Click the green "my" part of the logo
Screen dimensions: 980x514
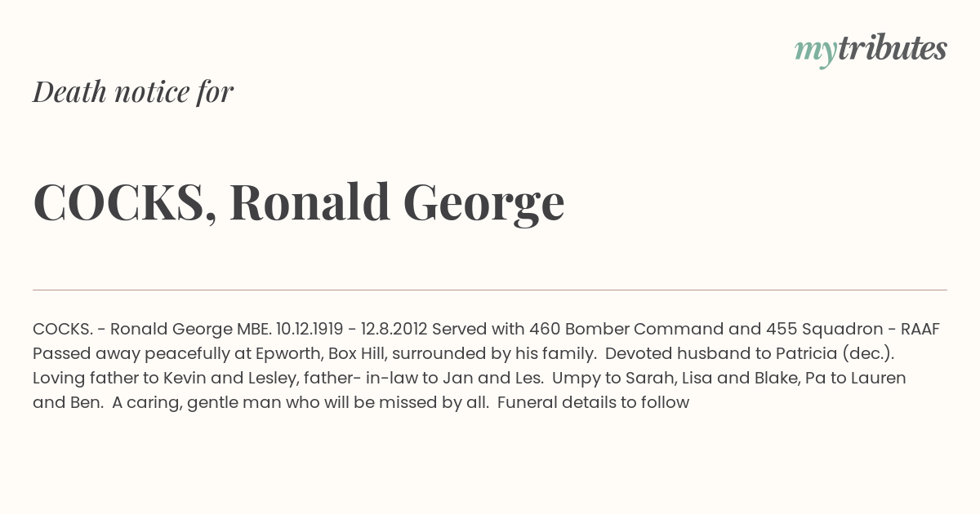pyautogui.click(x=816, y=52)
